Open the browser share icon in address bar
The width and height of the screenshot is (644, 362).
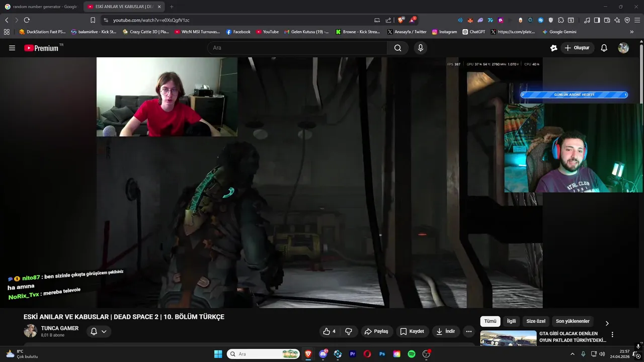pyautogui.click(x=388, y=20)
